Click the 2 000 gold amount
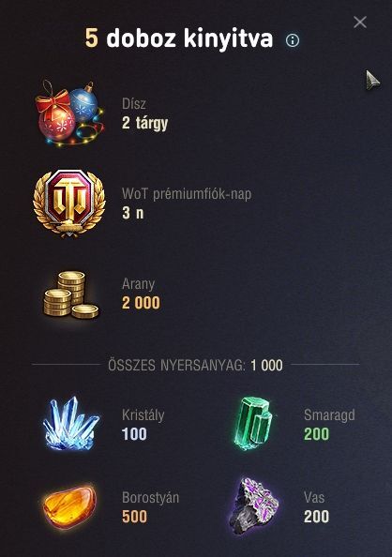The width and height of the screenshot is (392, 557). pos(141,303)
